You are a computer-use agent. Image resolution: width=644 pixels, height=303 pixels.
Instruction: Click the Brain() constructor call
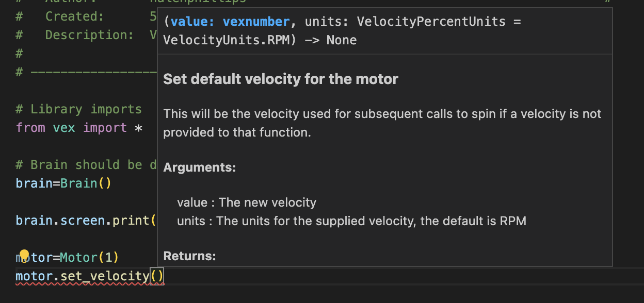pos(85,183)
